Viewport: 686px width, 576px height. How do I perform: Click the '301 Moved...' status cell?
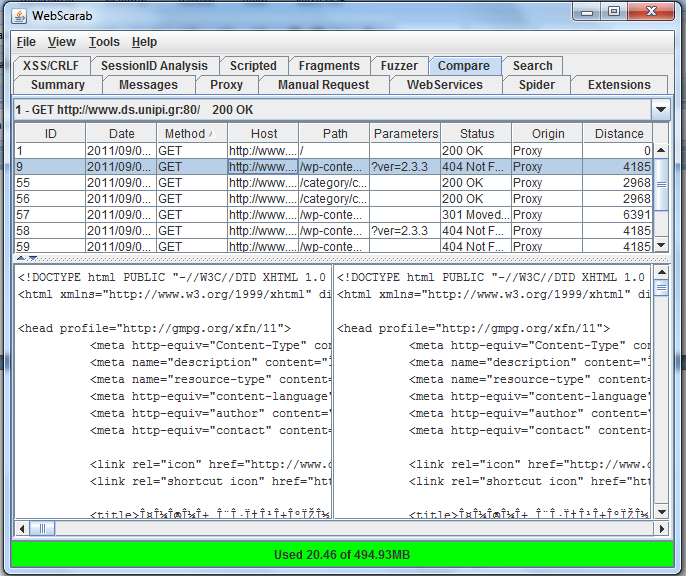click(x=476, y=215)
